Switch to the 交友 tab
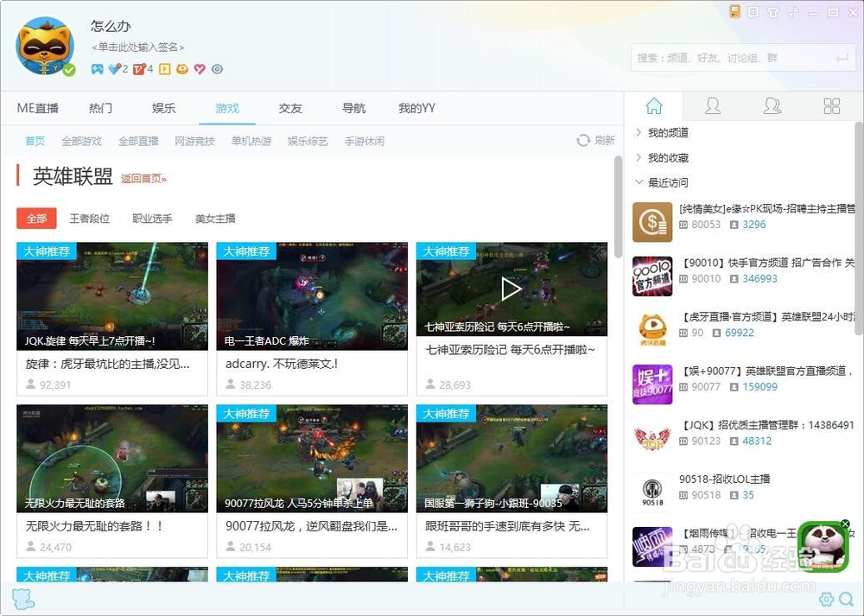The height and width of the screenshot is (616, 864). point(290,108)
